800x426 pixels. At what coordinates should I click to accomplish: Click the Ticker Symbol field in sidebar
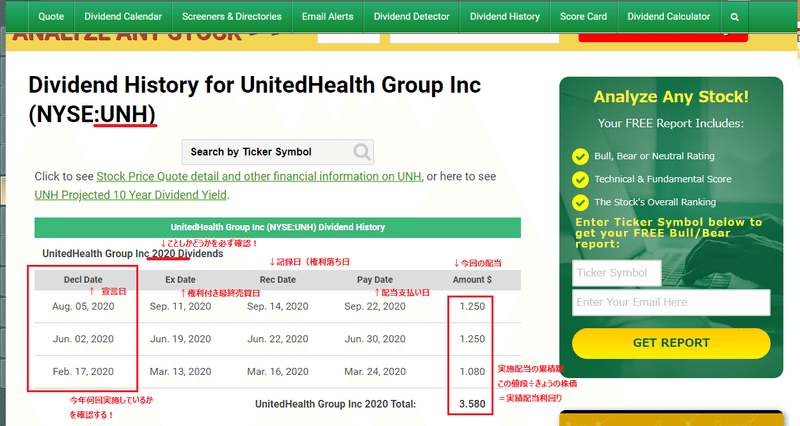[617, 273]
